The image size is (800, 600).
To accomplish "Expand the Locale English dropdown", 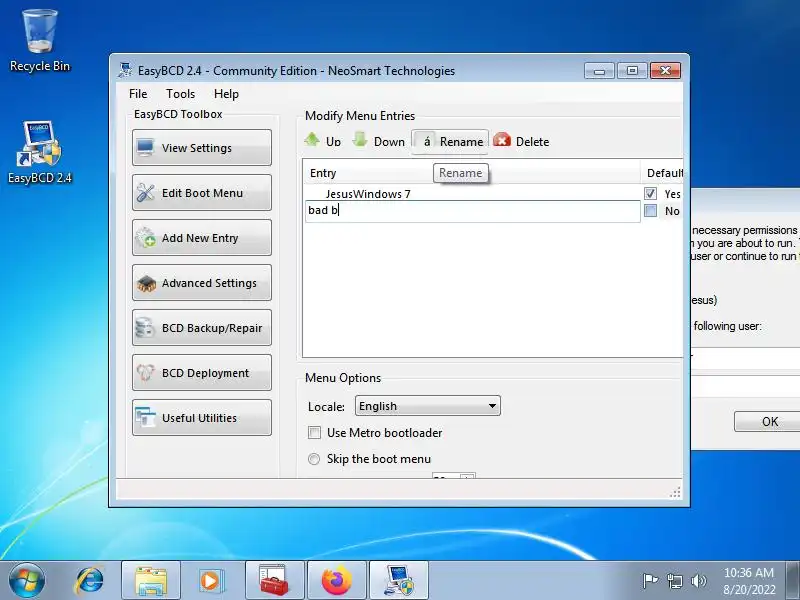I will click(x=428, y=406).
